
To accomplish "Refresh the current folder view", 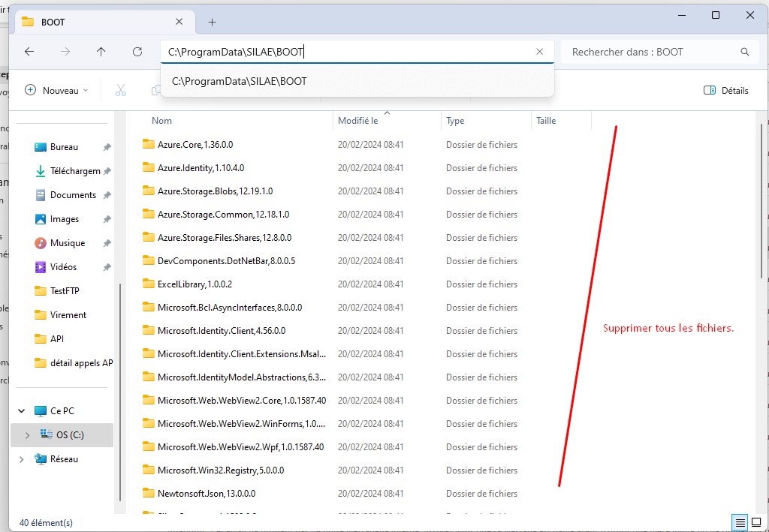I will pyautogui.click(x=137, y=52).
